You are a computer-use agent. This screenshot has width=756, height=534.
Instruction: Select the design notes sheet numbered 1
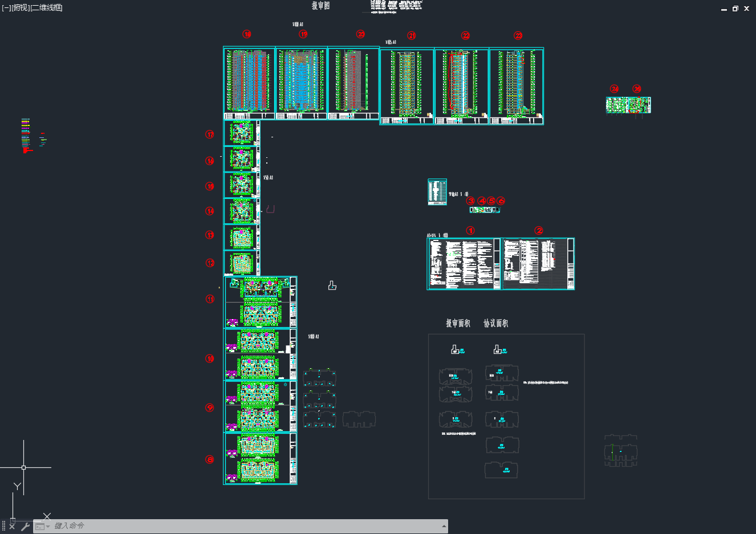pos(464,264)
